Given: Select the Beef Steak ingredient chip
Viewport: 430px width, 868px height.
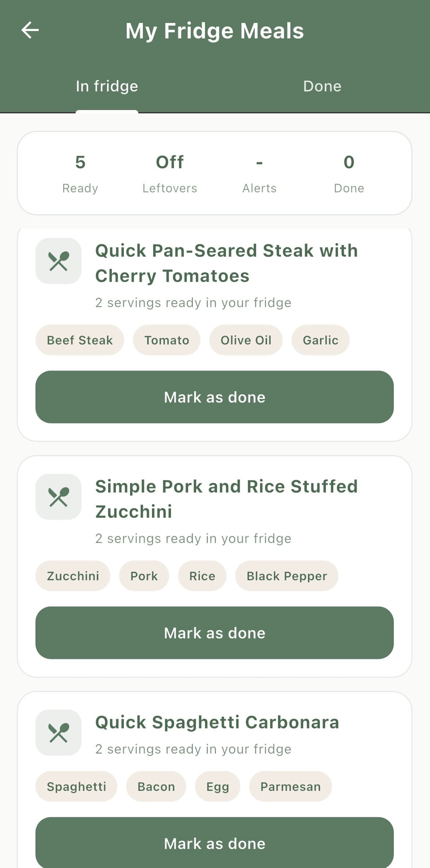Looking at the screenshot, I should point(80,340).
